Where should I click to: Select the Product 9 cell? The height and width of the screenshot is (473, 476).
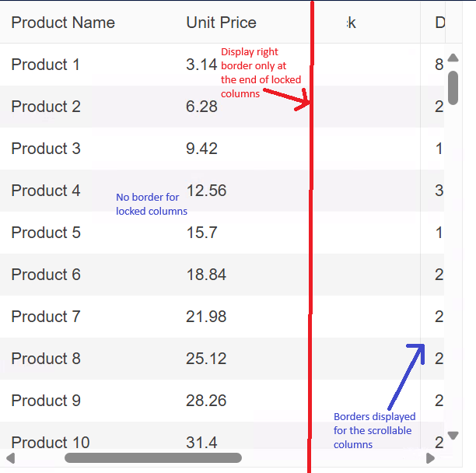[x=46, y=401]
